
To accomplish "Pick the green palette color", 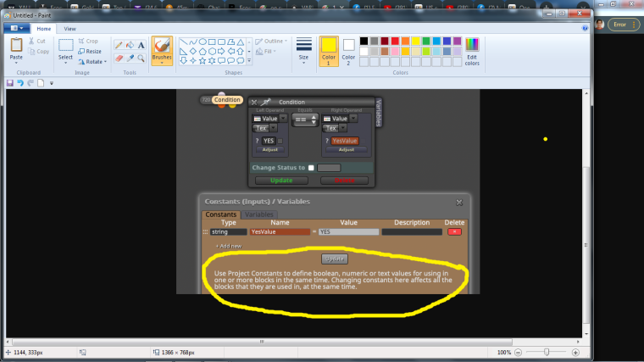I will click(x=426, y=41).
